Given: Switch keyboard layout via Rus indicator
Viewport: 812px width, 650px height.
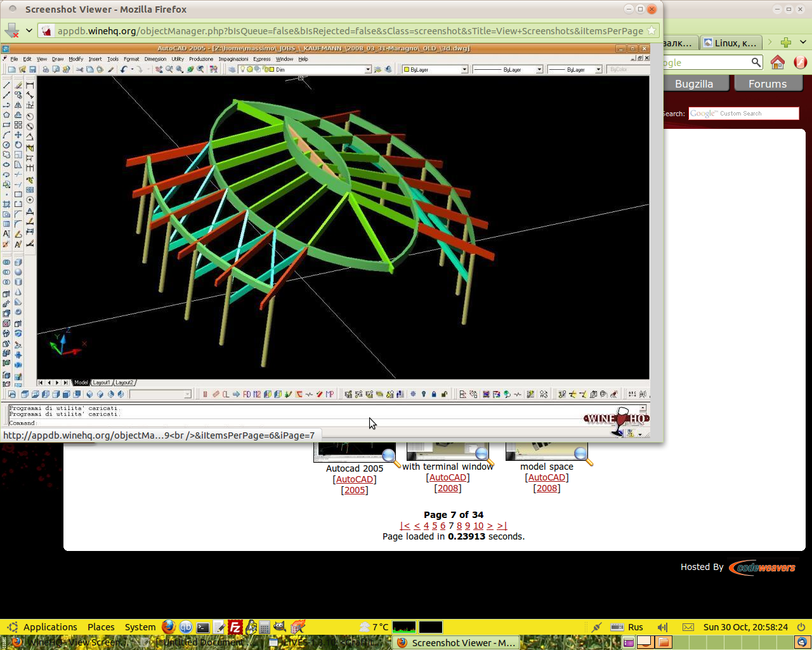Looking at the screenshot, I should [x=635, y=627].
